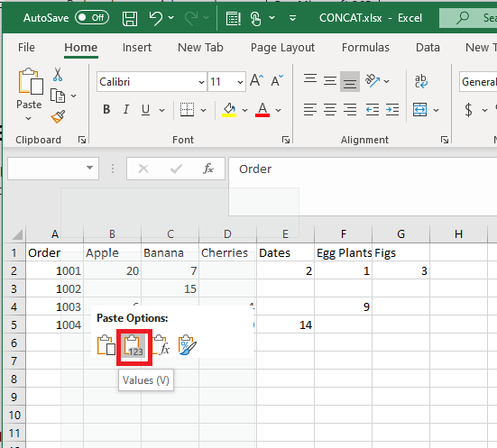The image size is (497, 448).
Task: Switch to the Data tab
Action: point(428,48)
